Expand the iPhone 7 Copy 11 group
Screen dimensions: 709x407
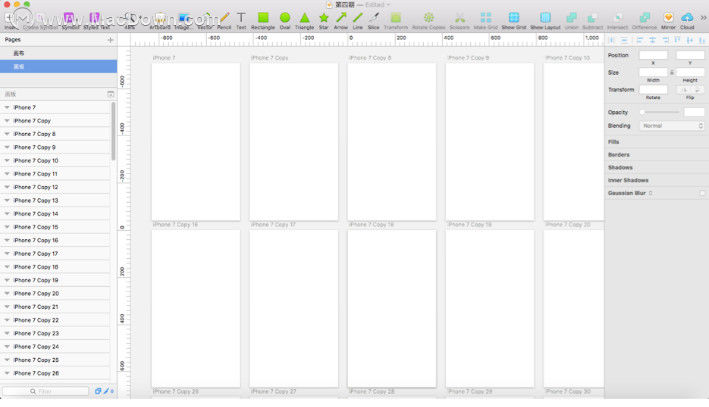[x=7, y=174]
